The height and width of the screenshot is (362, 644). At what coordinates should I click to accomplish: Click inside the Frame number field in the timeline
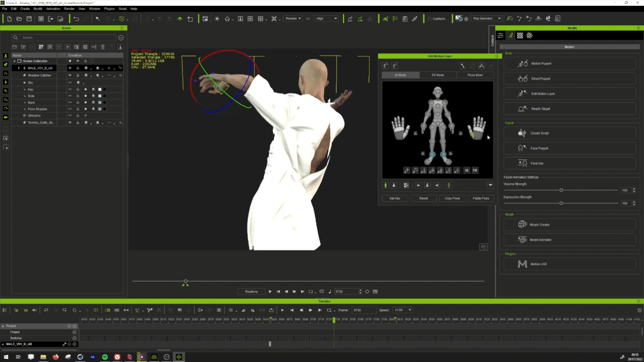(x=363, y=310)
